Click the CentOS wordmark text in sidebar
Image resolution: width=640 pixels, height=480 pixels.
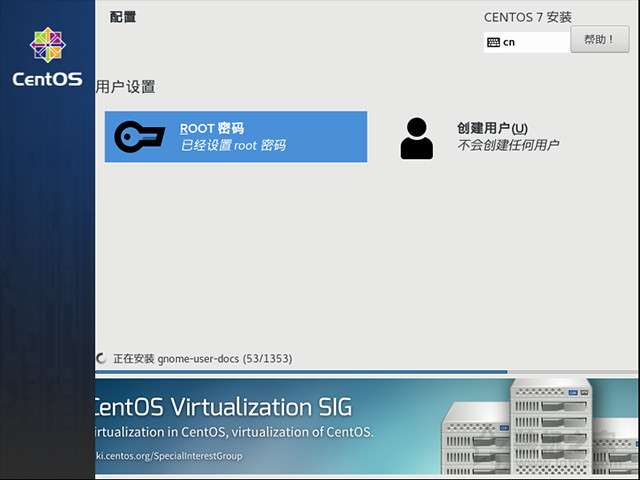(x=47, y=79)
